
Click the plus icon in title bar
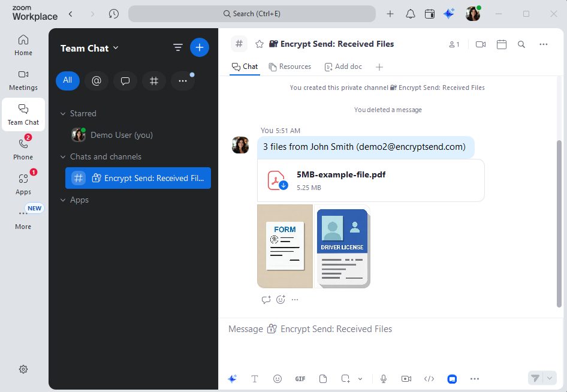(x=390, y=14)
